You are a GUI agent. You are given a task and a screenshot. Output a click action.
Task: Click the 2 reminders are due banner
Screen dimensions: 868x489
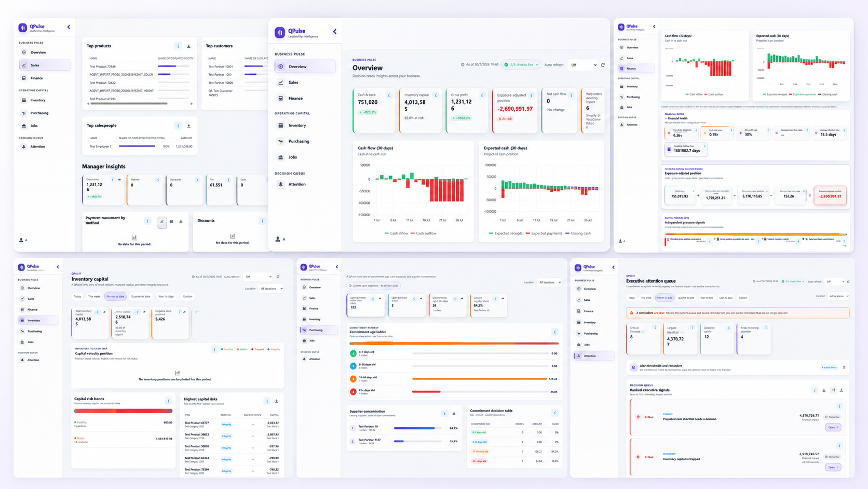738,313
